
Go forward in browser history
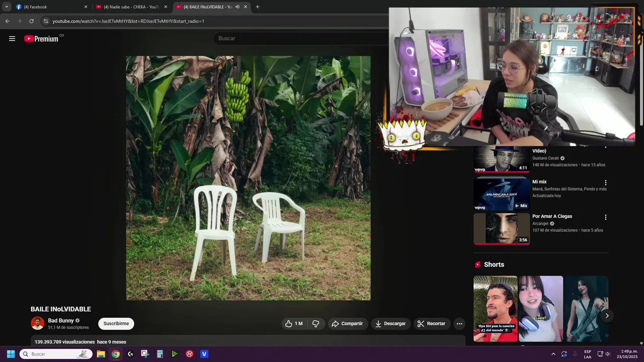(19, 21)
